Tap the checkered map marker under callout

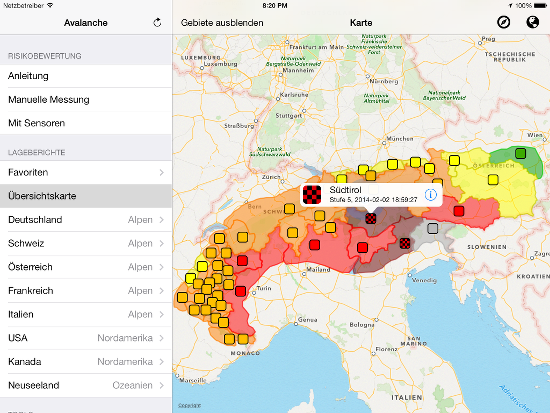click(x=371, y=218)
